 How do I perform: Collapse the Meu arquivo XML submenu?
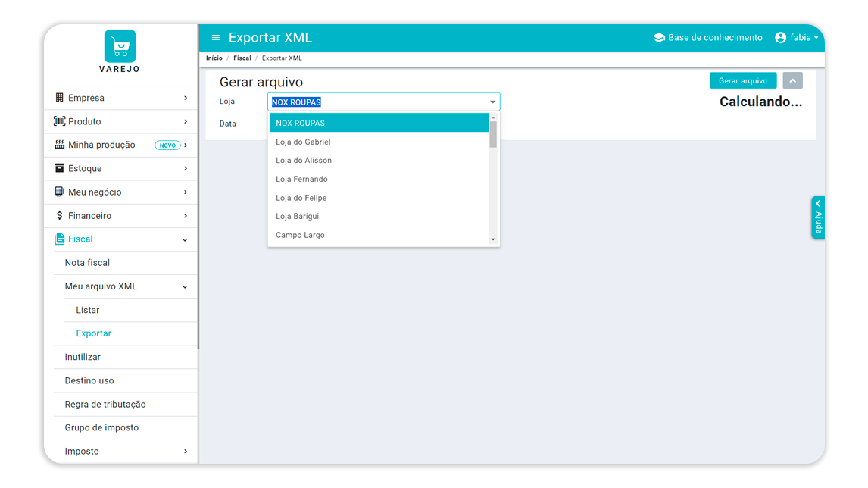[x=185, y=287]
